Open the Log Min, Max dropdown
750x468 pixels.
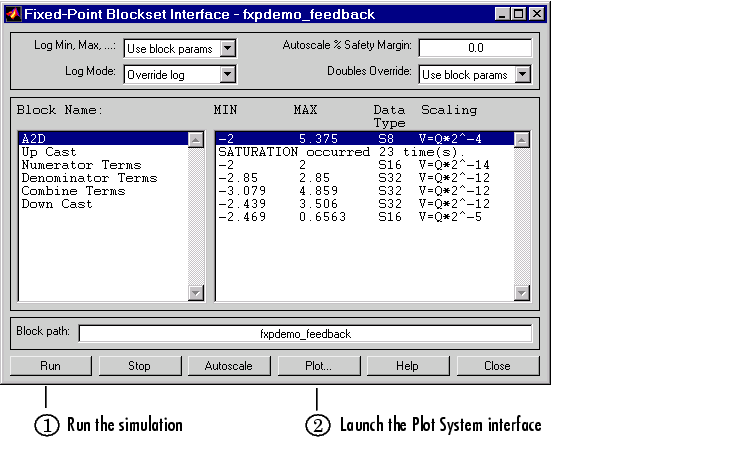[x=228, y=48]
